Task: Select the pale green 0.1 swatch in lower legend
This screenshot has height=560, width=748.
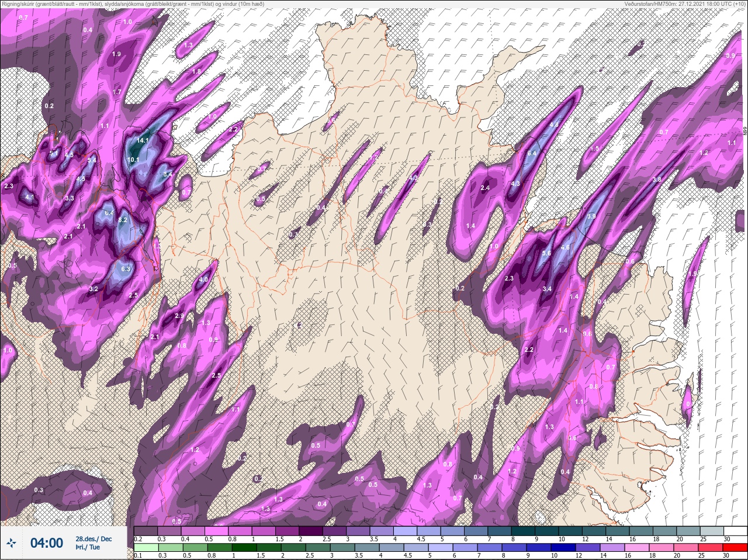Action: pyautogui.click(x=146, y=547)
